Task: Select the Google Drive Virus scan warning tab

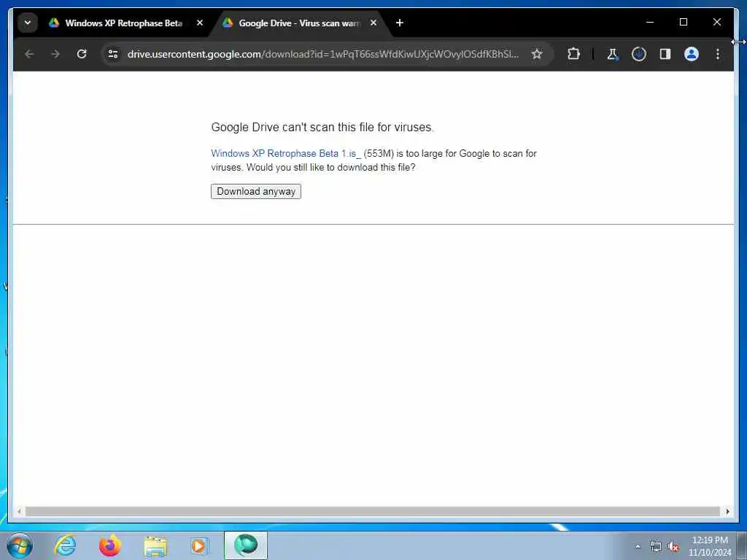Action: coord(299,23)
